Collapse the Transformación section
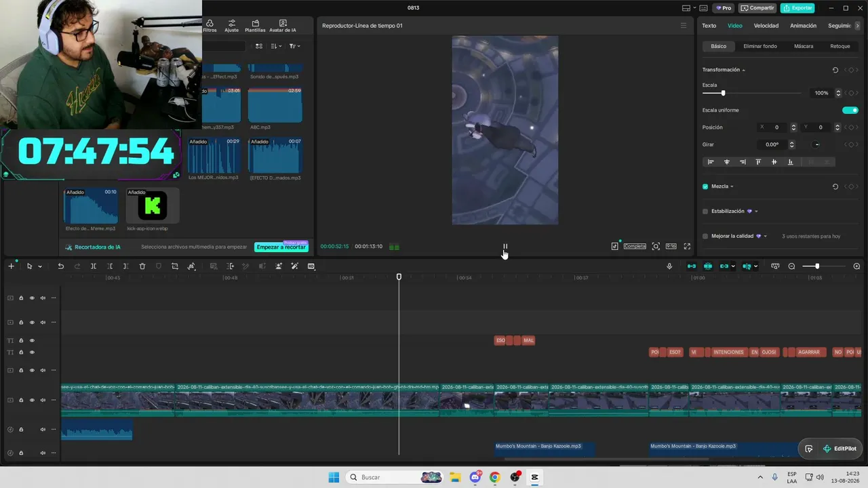 coord(743,70)
